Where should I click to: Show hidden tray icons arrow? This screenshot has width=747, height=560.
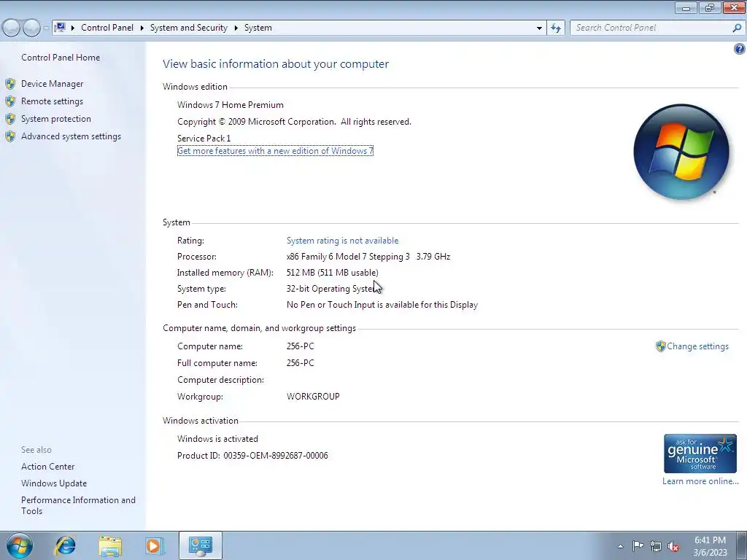(x=620, y=546)
